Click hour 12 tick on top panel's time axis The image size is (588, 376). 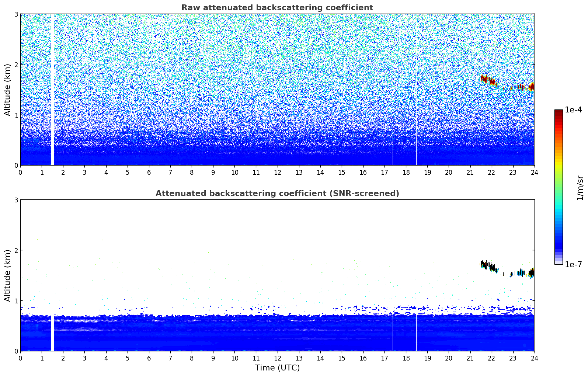point(277,173)
